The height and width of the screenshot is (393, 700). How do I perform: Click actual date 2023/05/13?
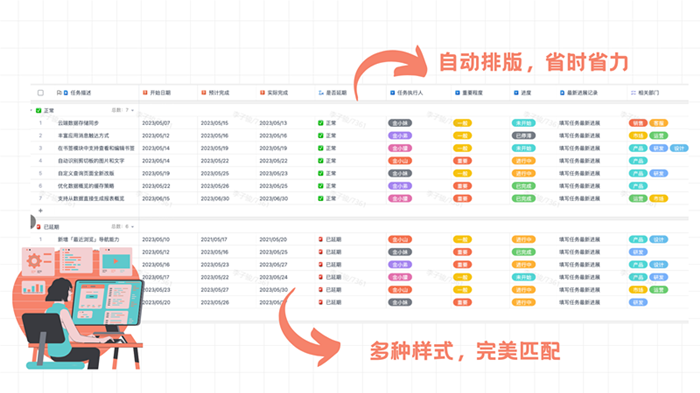(x=273, y=123)
